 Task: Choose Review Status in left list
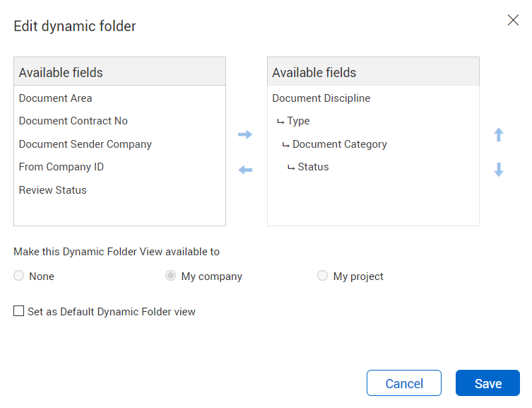point(119,190)
